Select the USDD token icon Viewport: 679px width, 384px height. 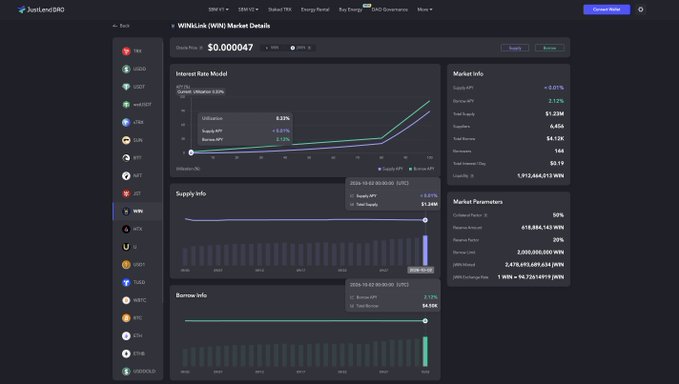pos(126,69)
